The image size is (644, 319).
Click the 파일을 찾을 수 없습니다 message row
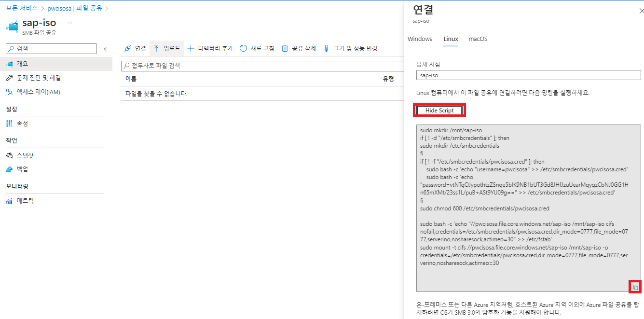click(x=263, y=94)
